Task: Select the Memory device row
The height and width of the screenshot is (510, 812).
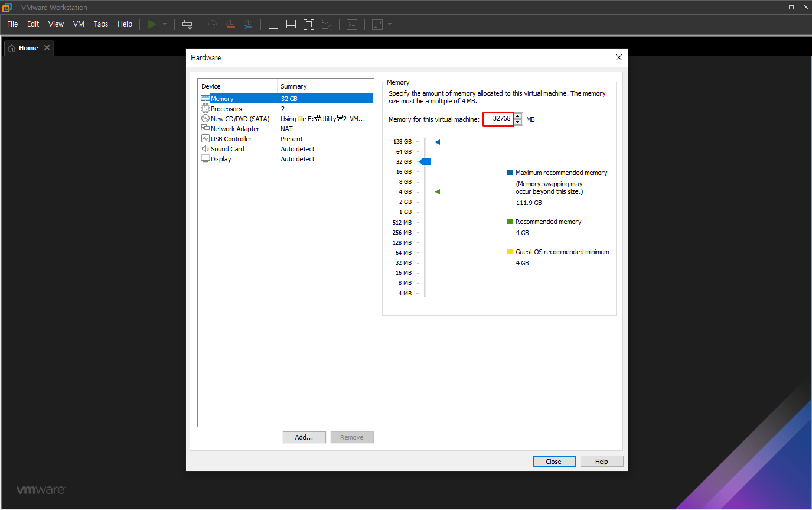Action: point(286,99)
